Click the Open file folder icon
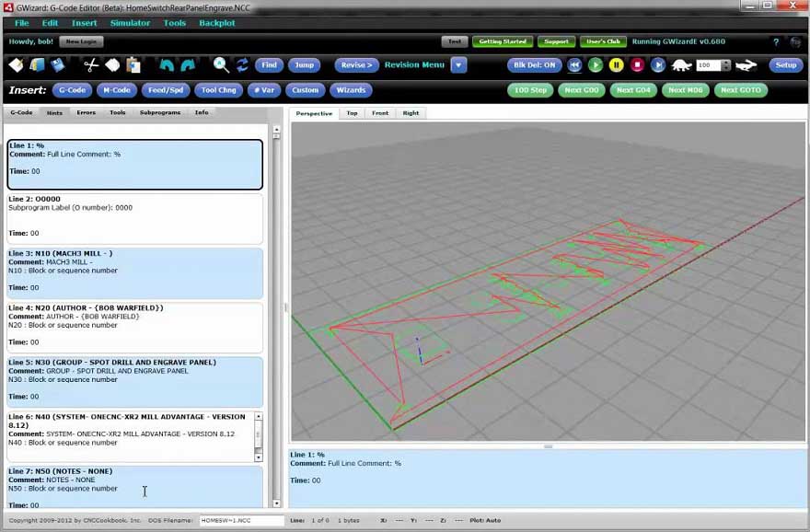The image size is (810, 532). coord(37,65)
